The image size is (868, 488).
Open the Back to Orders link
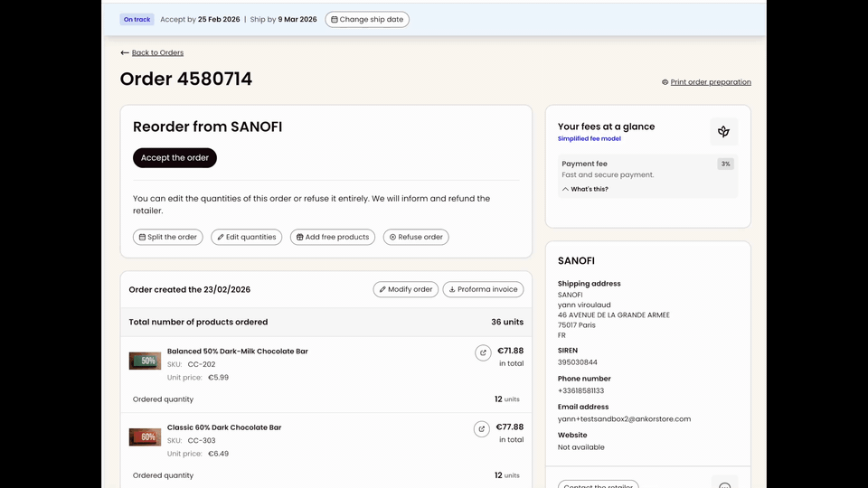point(157,52)
